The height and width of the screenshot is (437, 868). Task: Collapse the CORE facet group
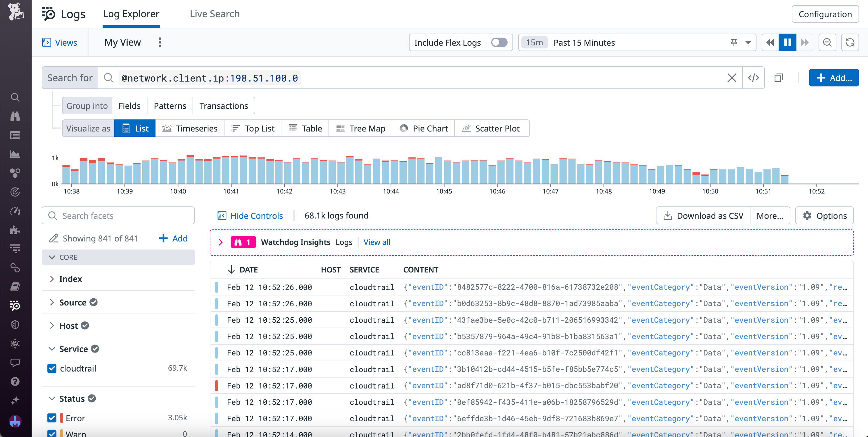52,257
